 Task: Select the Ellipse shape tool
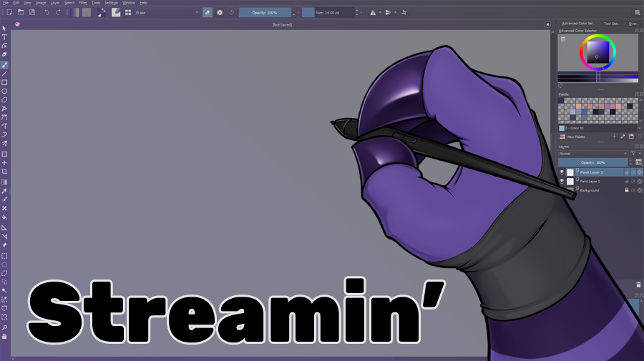pyautogui.click(x=4, y=91)
